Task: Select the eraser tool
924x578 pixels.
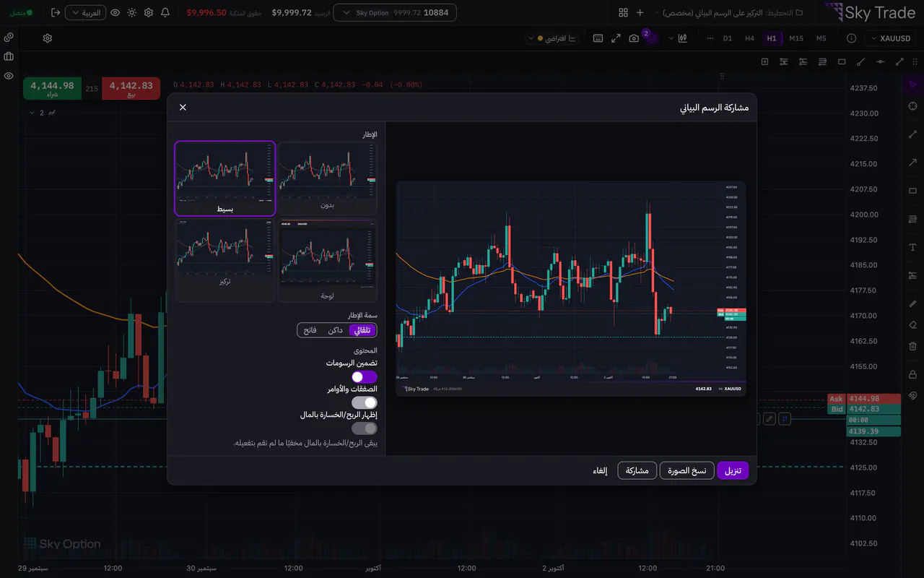Action: pyautogui.click(x=912, y=324)
